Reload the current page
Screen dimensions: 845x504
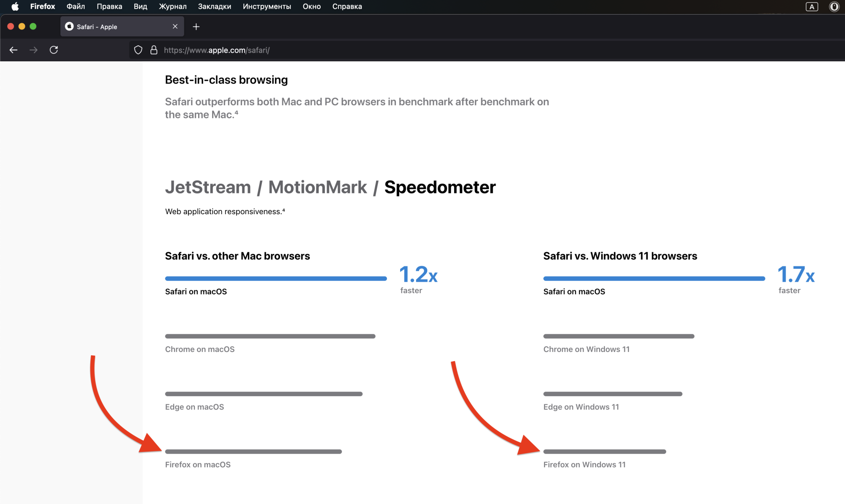pos(54,50)
